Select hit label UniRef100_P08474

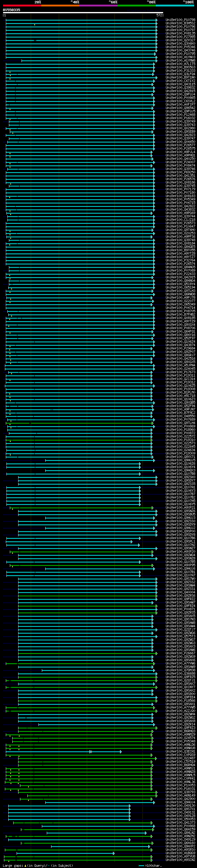180,165
